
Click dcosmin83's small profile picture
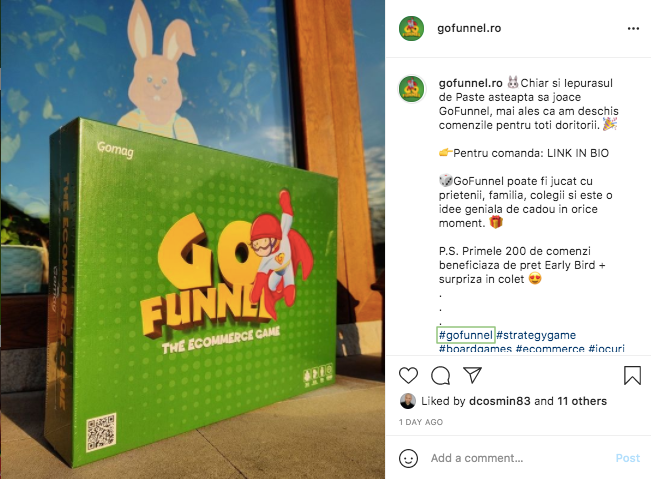pos(408,401)
